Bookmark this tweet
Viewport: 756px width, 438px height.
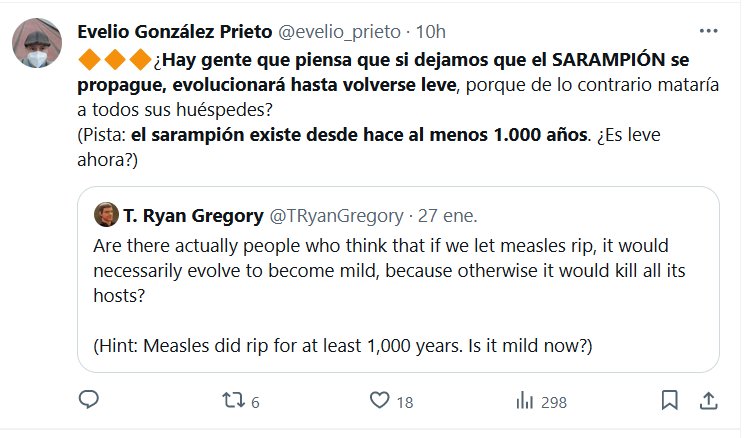(x=666, y=401)
